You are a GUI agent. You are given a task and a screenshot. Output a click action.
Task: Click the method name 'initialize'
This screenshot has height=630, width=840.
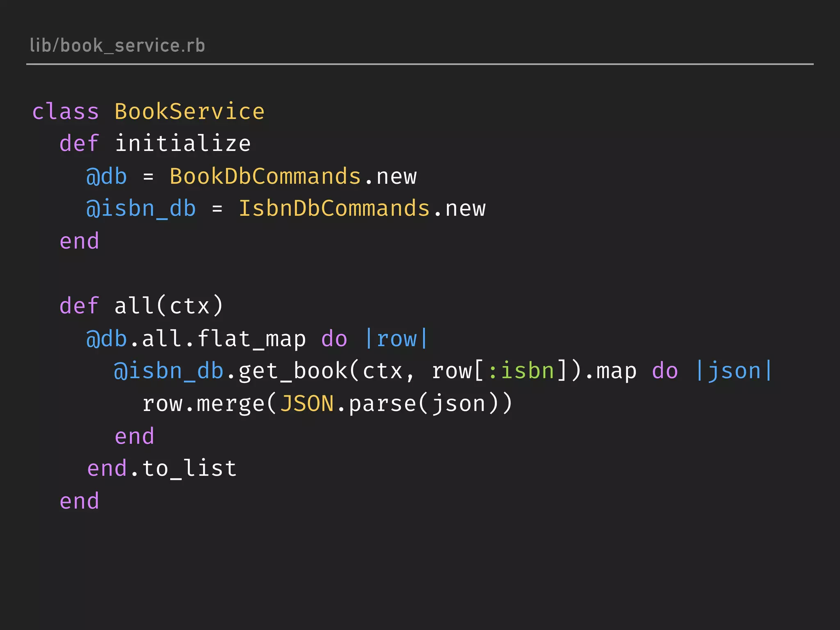tap(183, 144)
